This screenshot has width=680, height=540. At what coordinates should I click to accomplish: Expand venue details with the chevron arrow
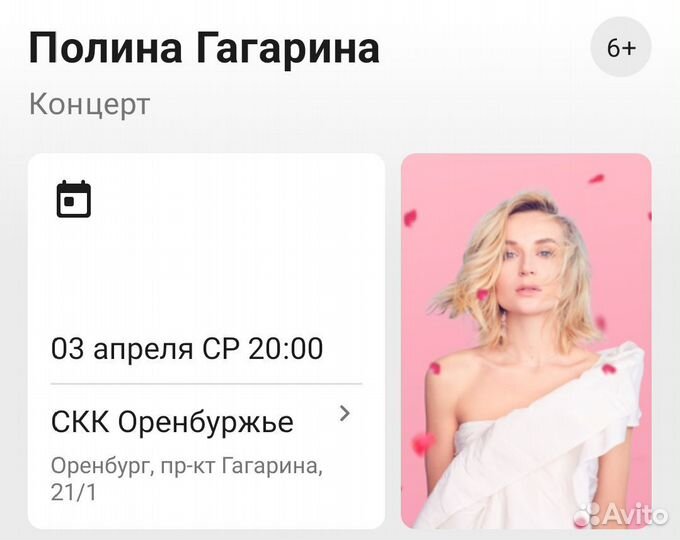point(345,414)
